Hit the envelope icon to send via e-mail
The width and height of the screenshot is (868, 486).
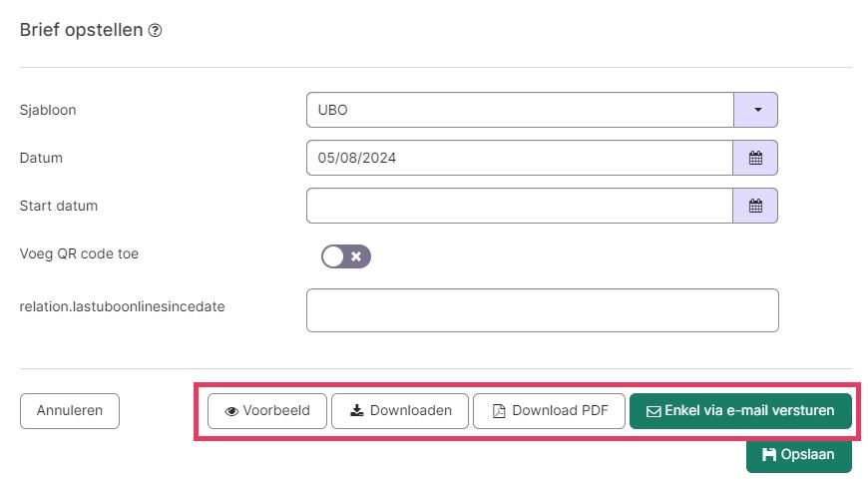(x=653, y=410)
